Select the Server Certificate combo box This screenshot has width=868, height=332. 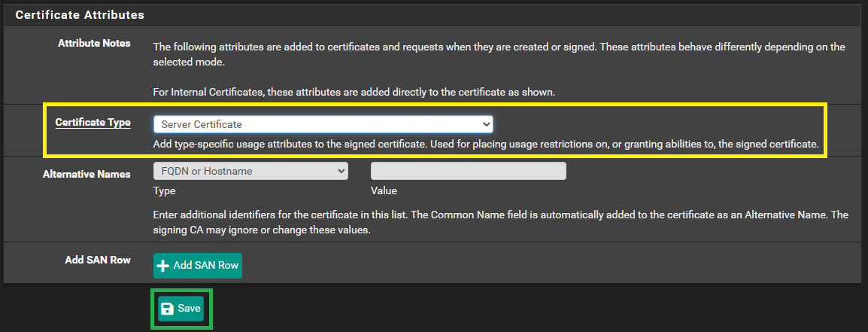(323, 124)
